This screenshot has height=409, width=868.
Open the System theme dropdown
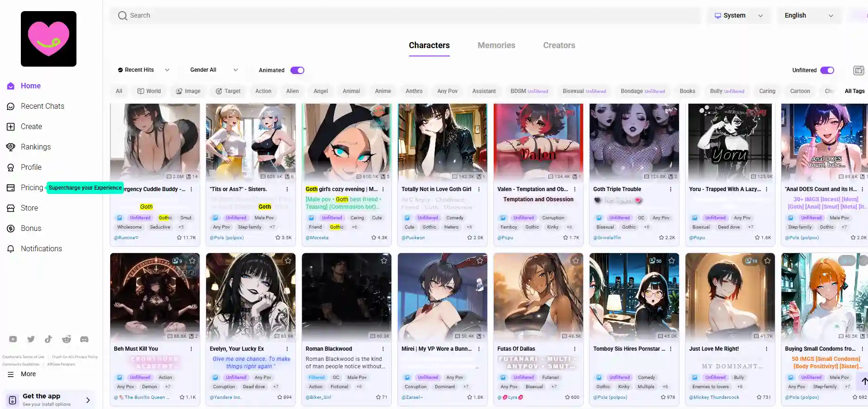tap(738, 16)
